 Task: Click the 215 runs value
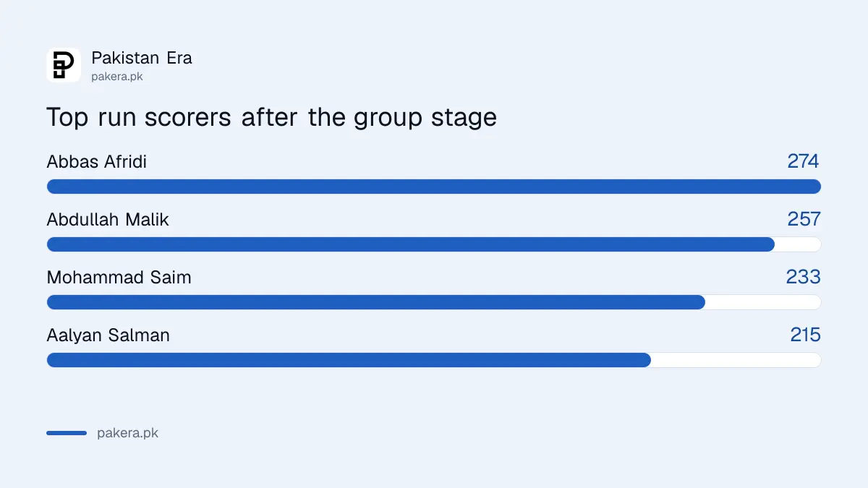[x=805, y=335]
